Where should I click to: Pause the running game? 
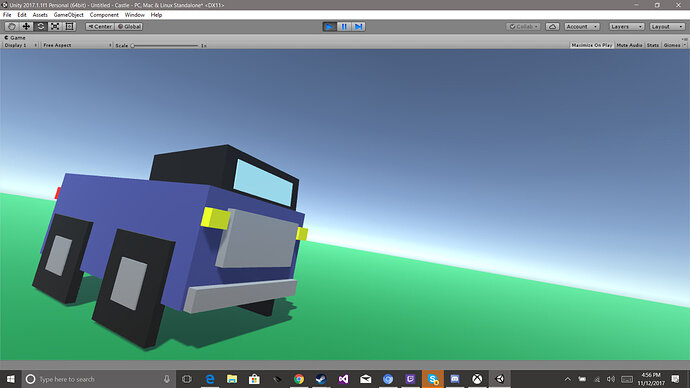344,27
